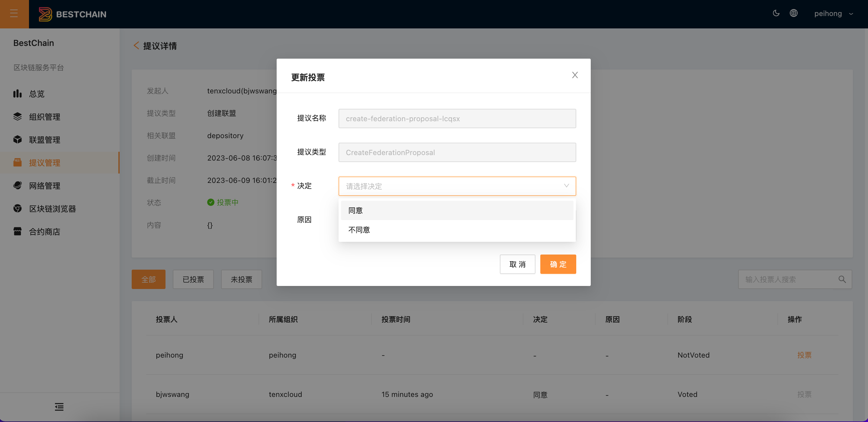Click the 网络管理 planet icon
Image resolution: width=868 pixels, height=422 pixels.
18,185
